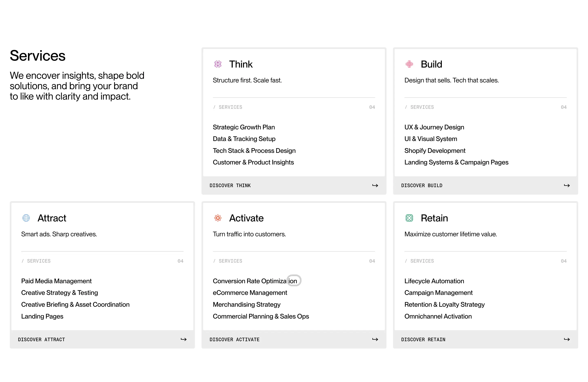Viewport: 588px width, 382px height.
Task: Select Customer & Product Insights item
Action: 253,162
